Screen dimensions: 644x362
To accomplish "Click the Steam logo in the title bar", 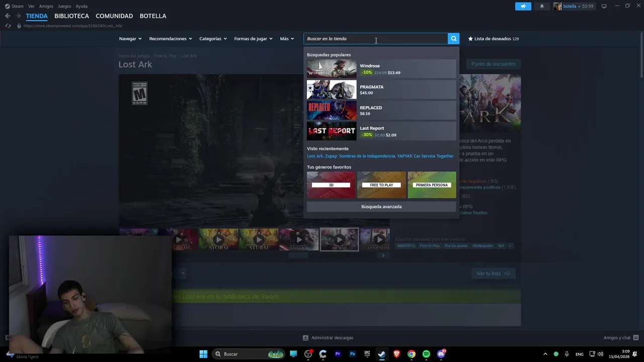I will (x=7, y=6).
